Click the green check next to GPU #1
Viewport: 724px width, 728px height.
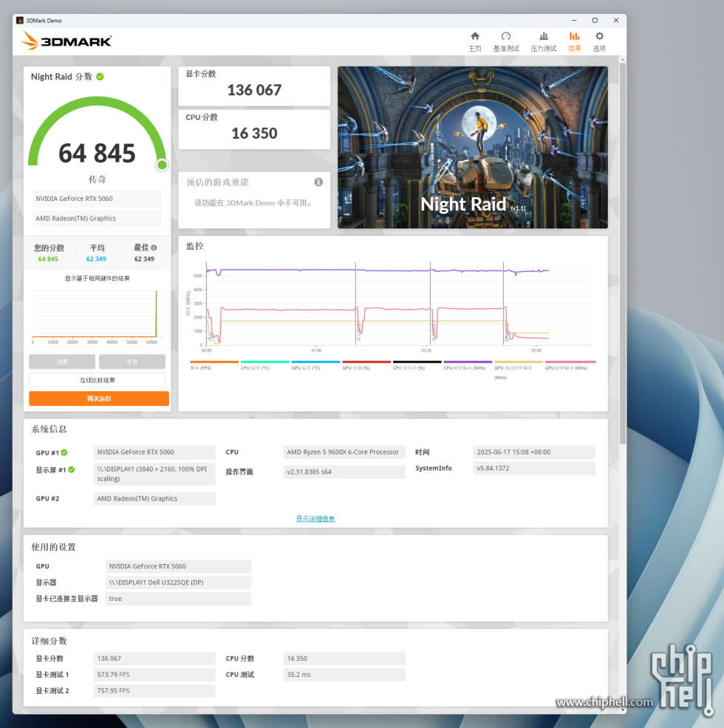click(64, 452)
